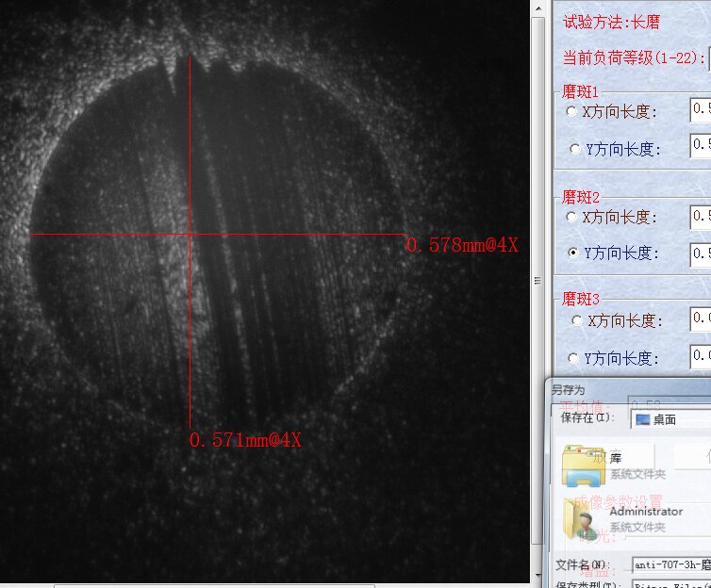Select 磨斑1 X方向长度 radio button

click(x=571, y=111)
